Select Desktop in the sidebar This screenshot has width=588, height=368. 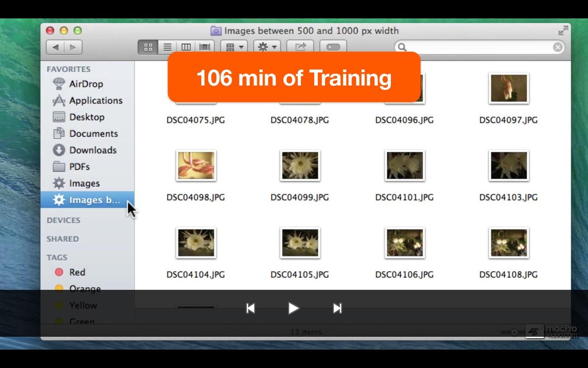[87, 117]
